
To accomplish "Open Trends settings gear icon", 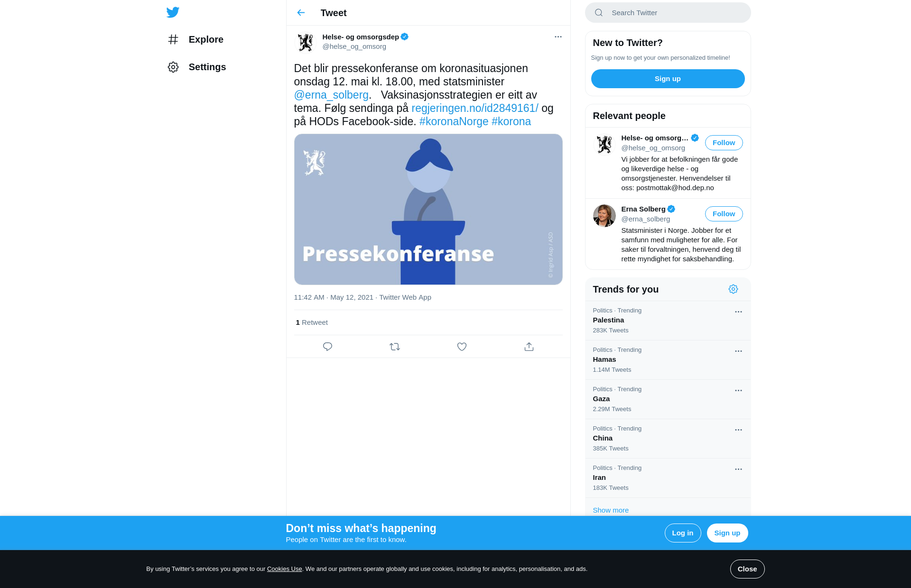I will tap(733, 289).
